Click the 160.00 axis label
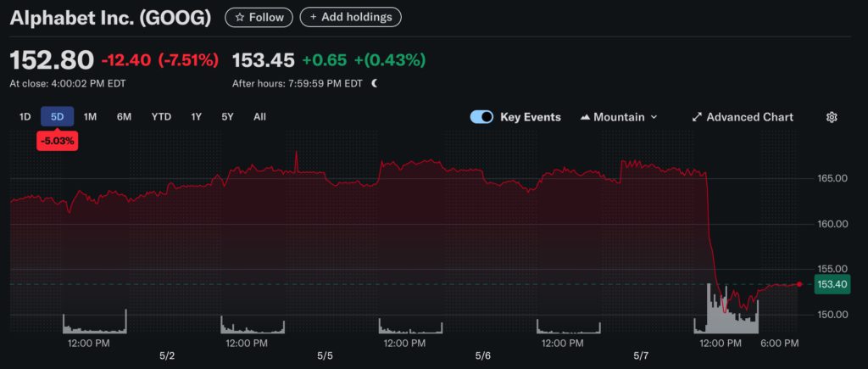The image size is (868, 369). pos(832,224)
